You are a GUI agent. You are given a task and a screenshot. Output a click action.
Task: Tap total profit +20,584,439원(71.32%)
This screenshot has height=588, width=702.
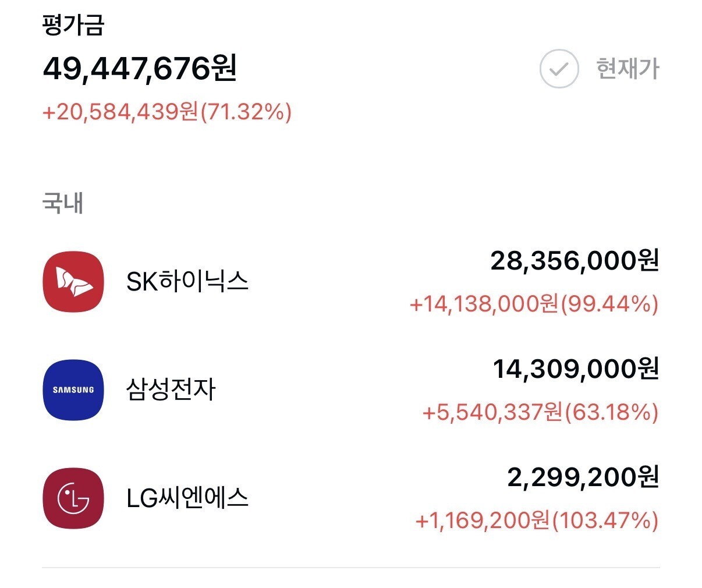click(x=167, y=111)
